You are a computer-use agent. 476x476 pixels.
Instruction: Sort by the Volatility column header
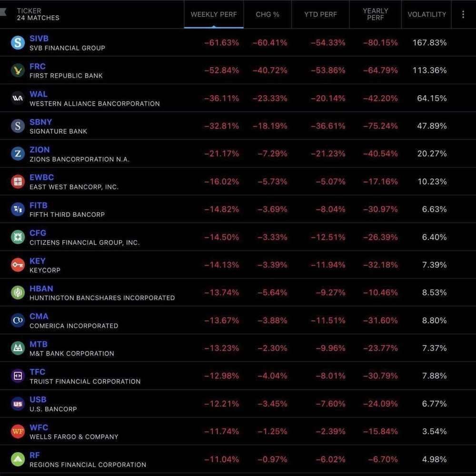[426, 14]
